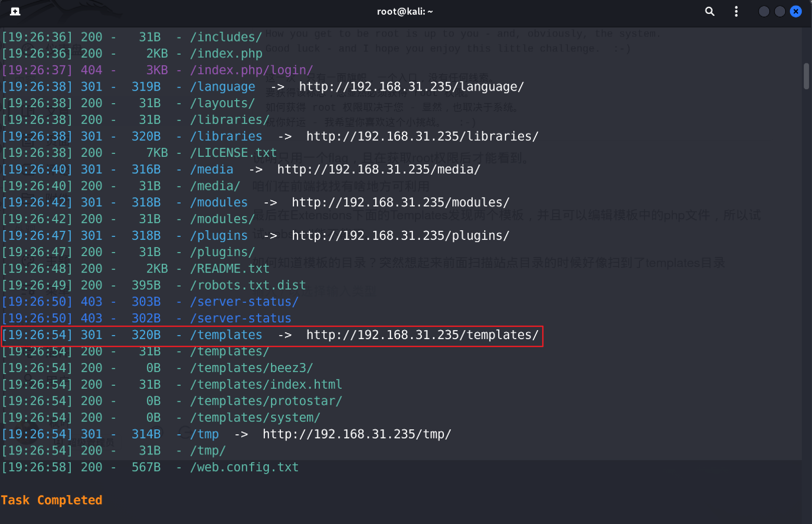The height and width of the screenshot is (524, 812).
Task: Click the /server-status path sized 302B
Action: click(240, 319)
